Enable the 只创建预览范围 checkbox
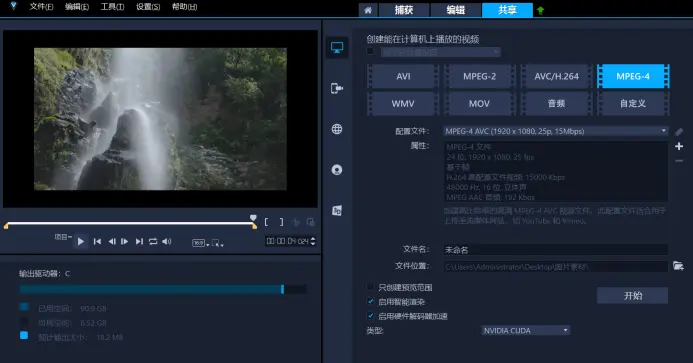This screenshot has width=693, height=363. tap(370, 287)
